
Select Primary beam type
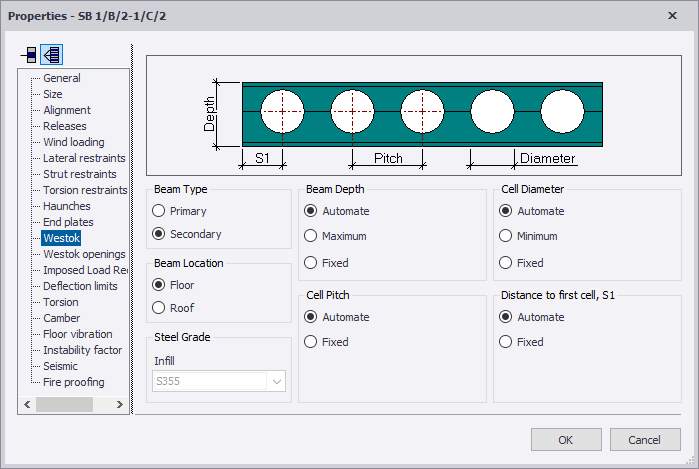pyautogui.click(x=158, y=211)
